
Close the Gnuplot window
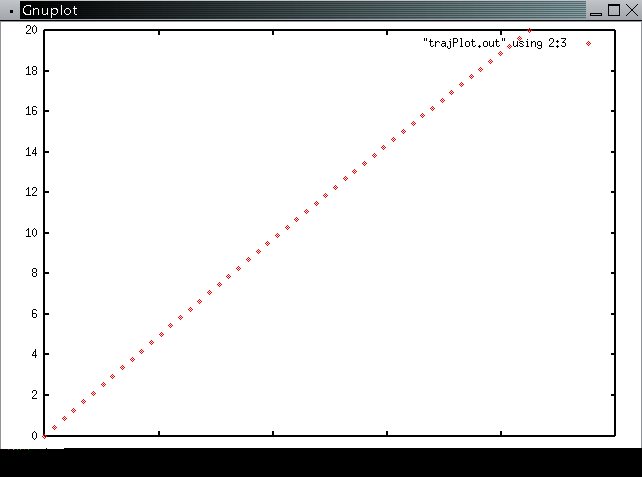pyautogui.click(x=632, y=10)
